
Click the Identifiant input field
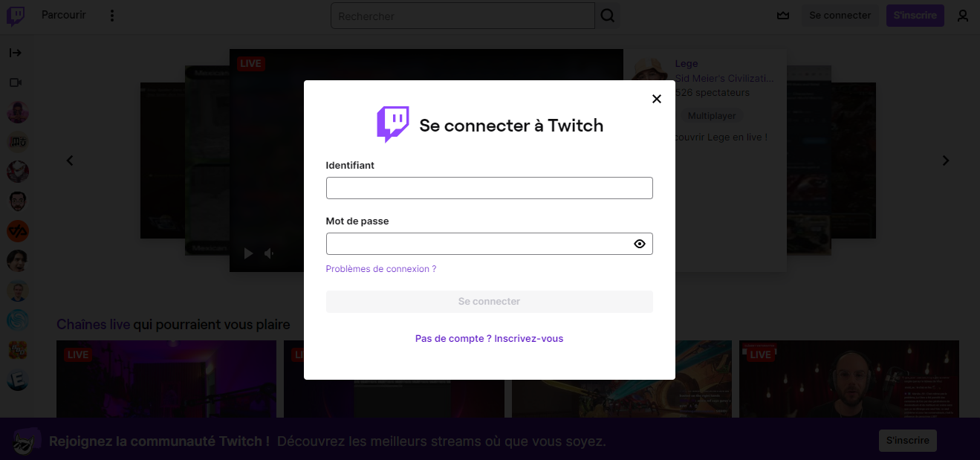click(x=489, y=188)
